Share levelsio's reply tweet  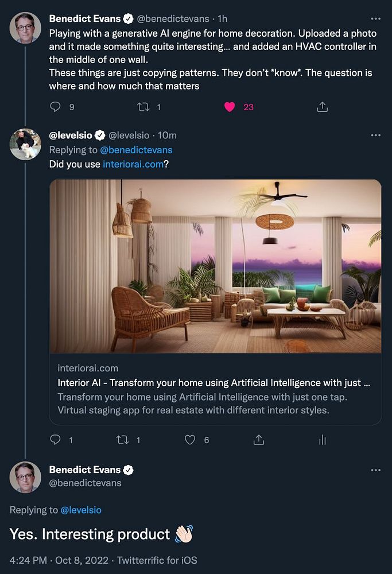pyautogui.click(x=259, y=440)
